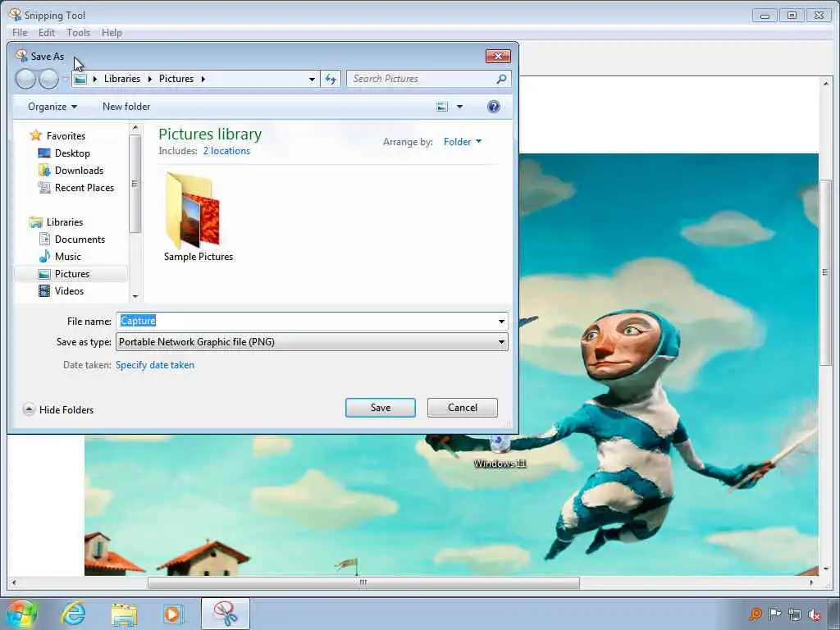
Task: Select the Videos library
Action: 69,291
